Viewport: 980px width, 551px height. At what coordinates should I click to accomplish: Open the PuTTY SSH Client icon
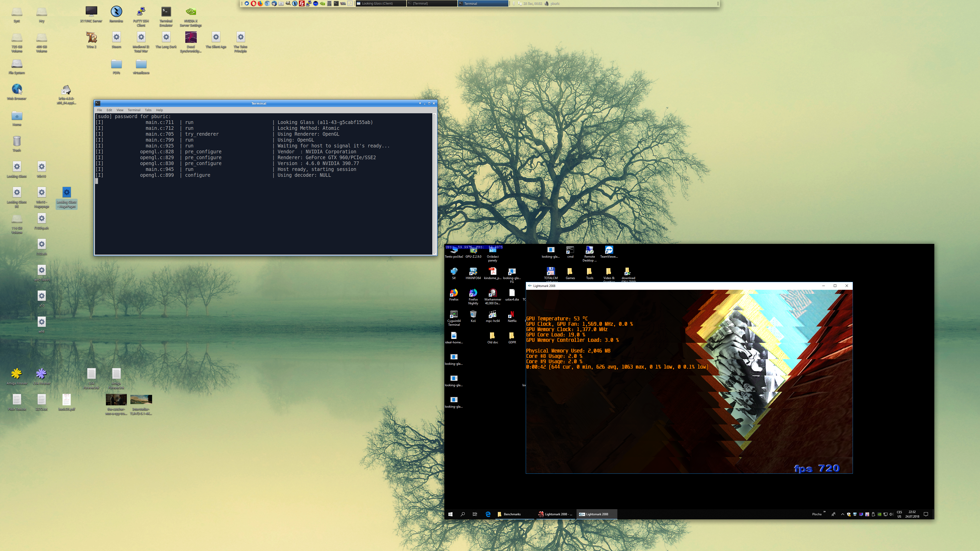coord(141,17)
